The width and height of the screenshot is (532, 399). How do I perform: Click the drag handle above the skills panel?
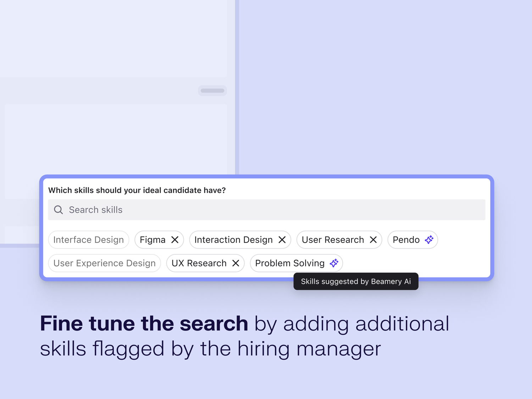coord(212,90)
